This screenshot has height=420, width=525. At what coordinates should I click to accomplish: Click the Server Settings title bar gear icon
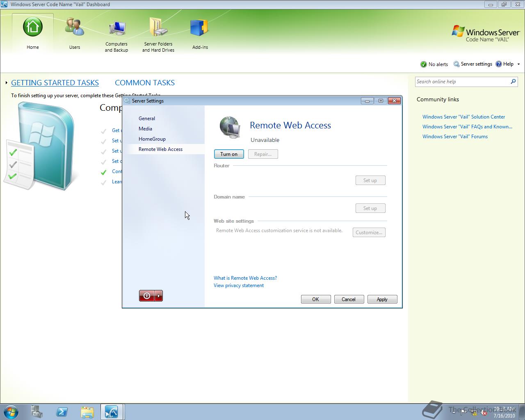127,101
